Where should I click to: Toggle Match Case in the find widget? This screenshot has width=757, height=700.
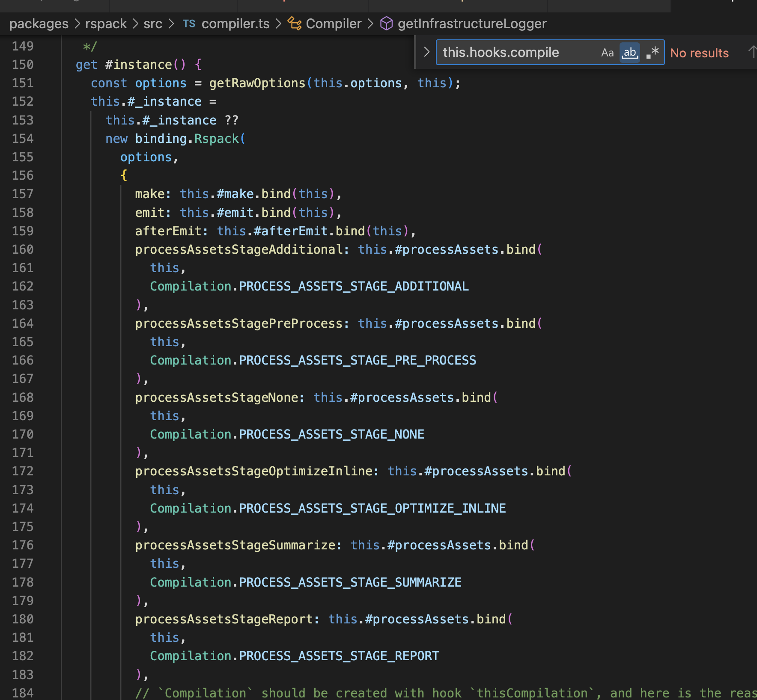click(x=607, y=52)
